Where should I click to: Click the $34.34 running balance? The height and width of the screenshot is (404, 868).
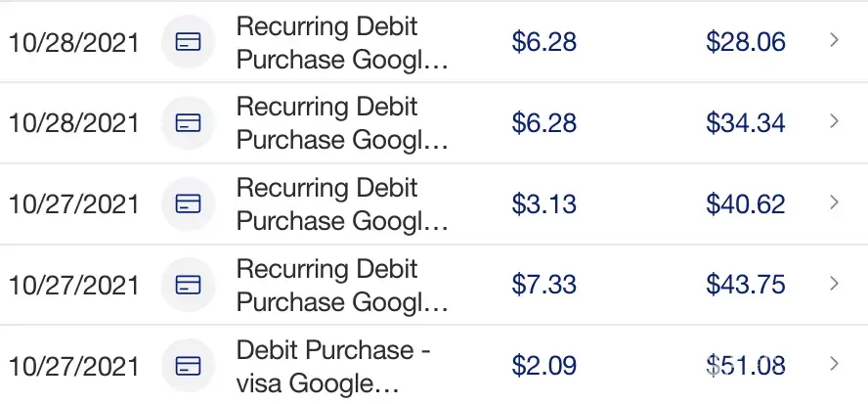click(x=745, y=123)
